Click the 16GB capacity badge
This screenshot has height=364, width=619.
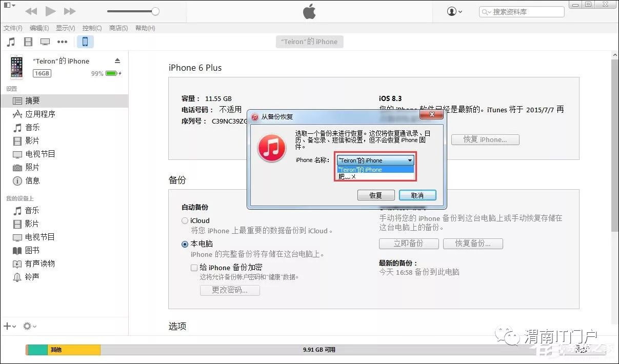[x=42, y=73]
